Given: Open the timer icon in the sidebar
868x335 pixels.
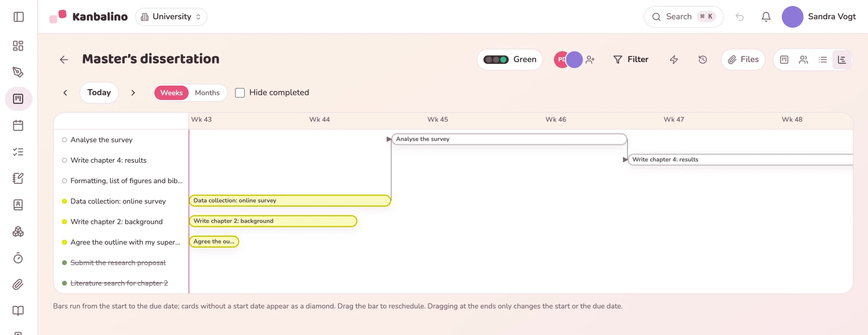Looking at the screenshot, I should click(18, 258).
